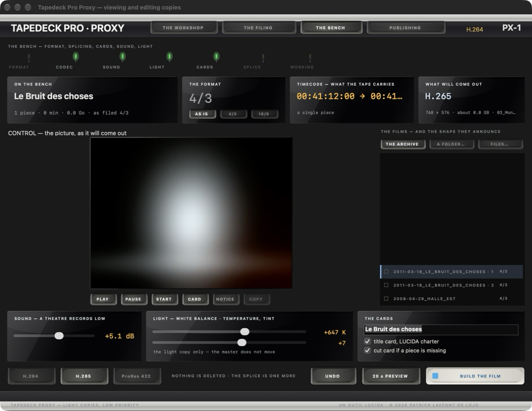Screen dimensions: 532x411
Task: Click the PLAY button
Action: pyautogui.click(x=103, y=299)
